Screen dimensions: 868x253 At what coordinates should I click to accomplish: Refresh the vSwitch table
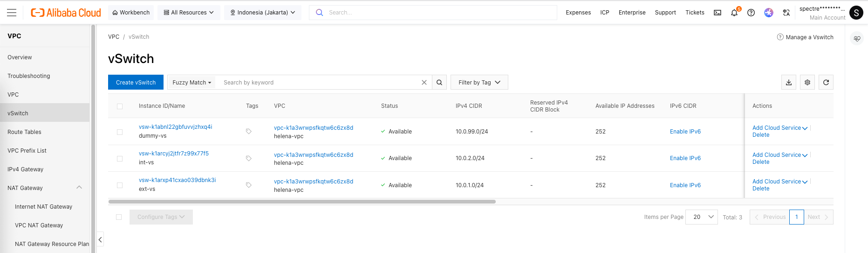click(826, 82)
